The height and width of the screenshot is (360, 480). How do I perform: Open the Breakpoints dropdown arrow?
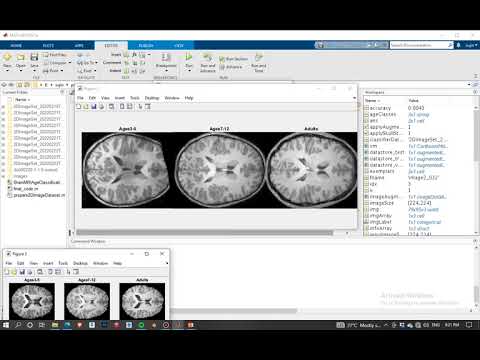tap(166, 71)
